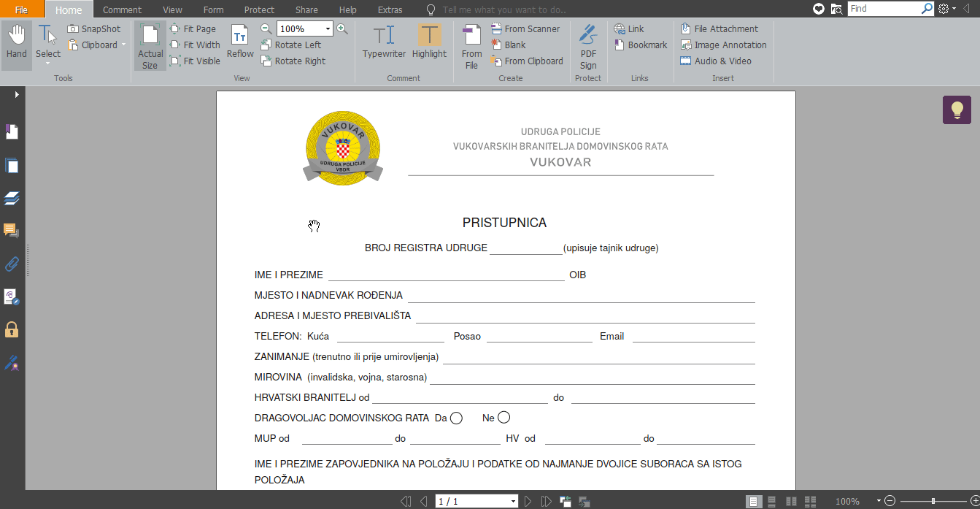
Task: Open the page number dropdown
Action: click(x=514, y=502)
